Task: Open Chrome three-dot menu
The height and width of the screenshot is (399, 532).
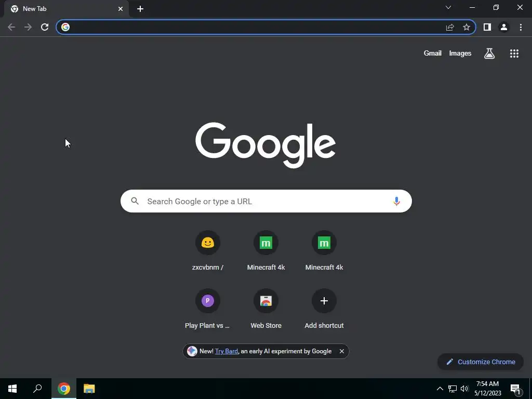Action: (521, 27)
